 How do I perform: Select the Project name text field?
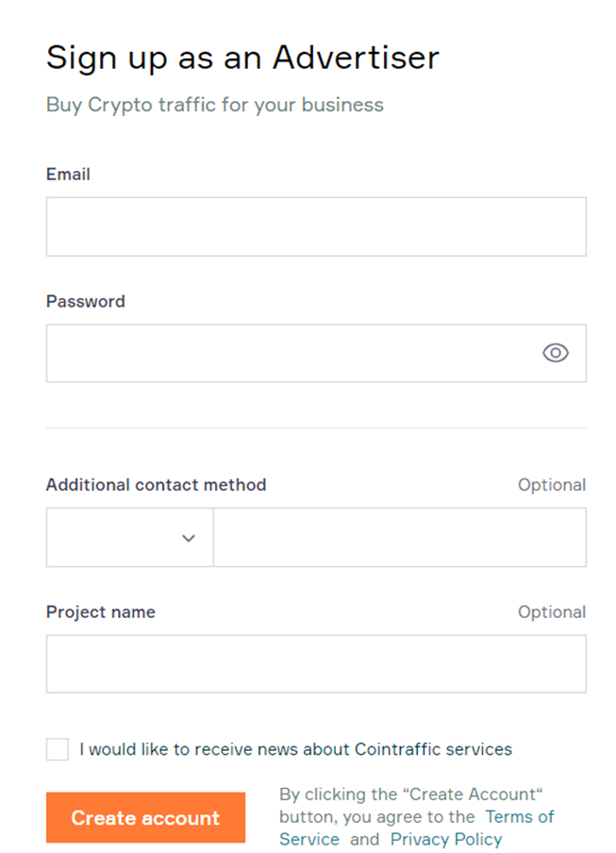[x=316, y=663]
